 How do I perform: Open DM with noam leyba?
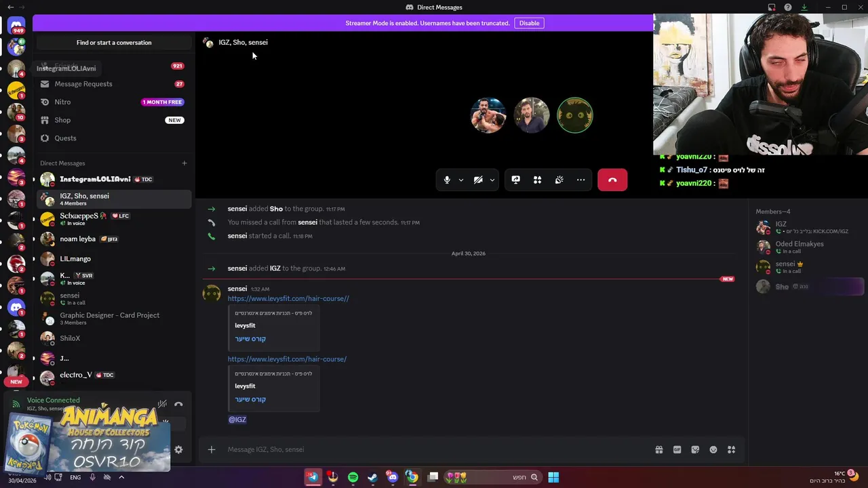[x=114, y=239]
